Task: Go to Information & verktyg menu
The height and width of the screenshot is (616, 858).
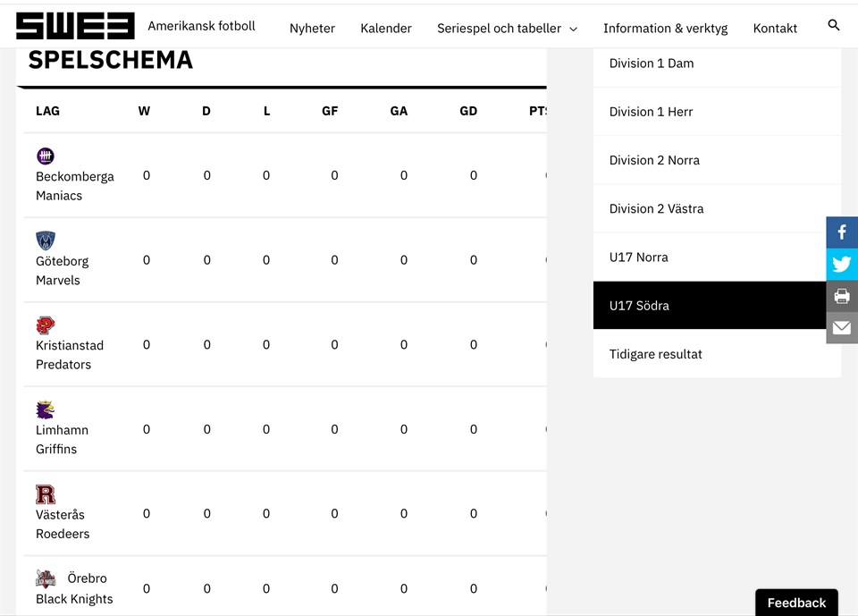Action: click(665, 29)
